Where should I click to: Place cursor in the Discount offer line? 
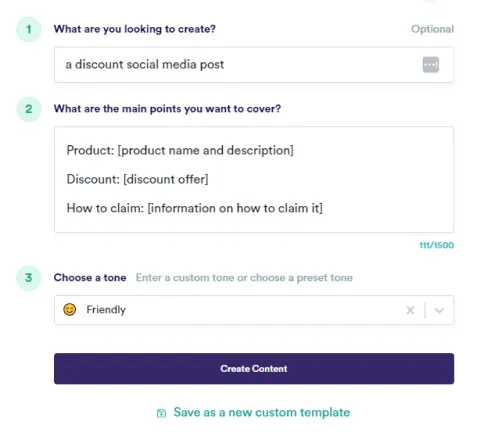click(x=137, y=179)
